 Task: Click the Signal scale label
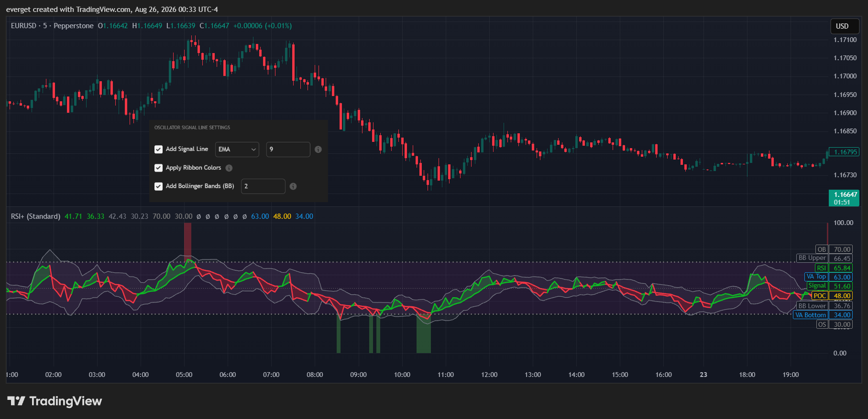click(817, 286)
